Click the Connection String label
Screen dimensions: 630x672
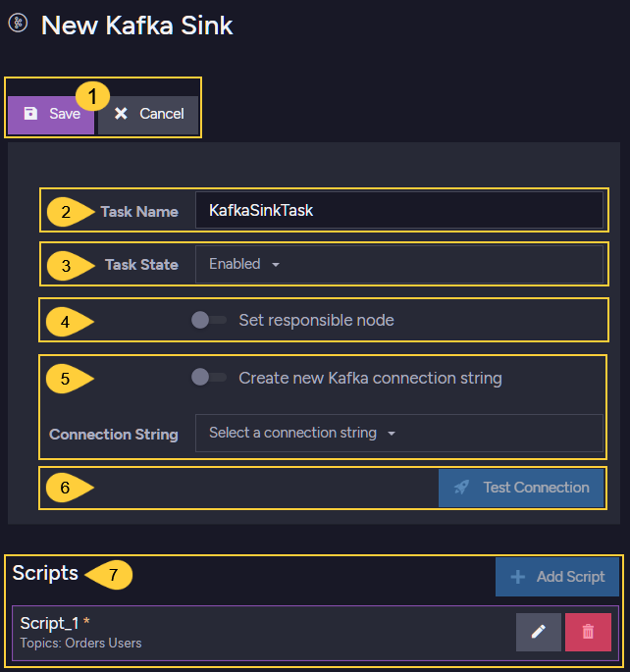114,435
